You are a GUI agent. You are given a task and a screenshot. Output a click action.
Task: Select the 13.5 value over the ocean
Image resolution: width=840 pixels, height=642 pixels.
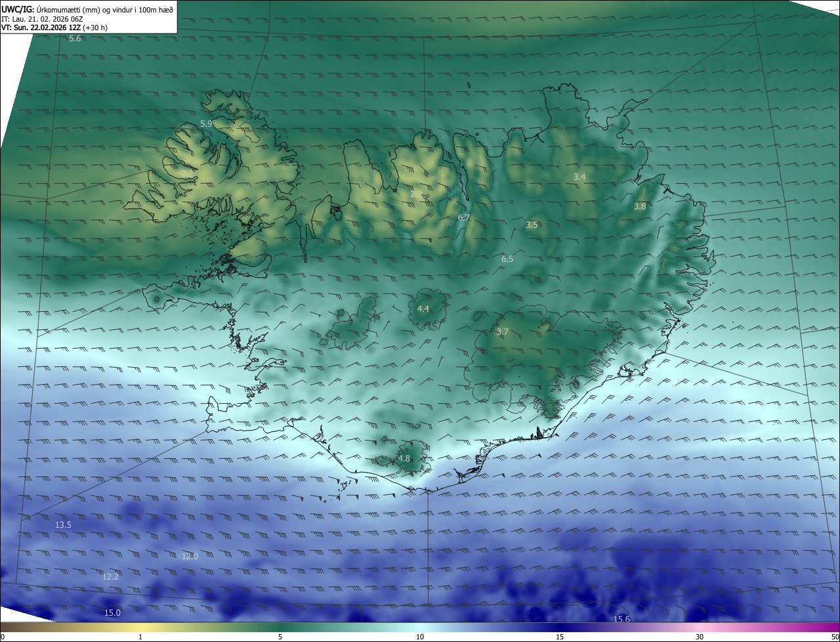[x=63, y=525]
